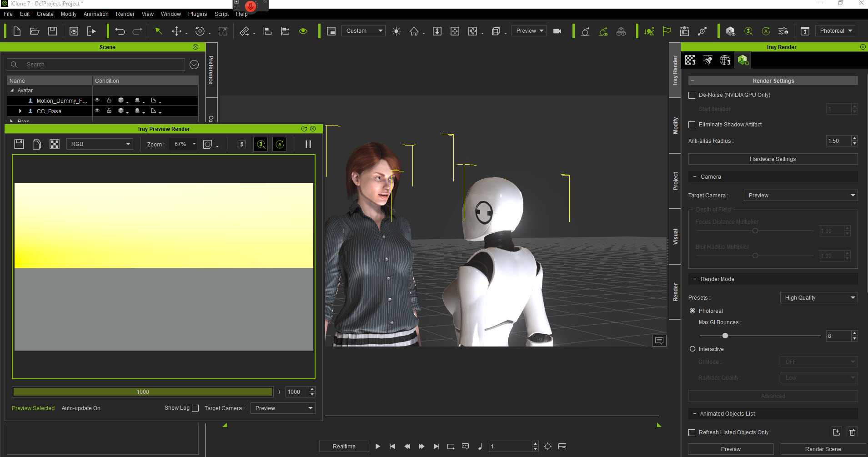Click the timeline settings gear icon
This screenshot has width=868, height=457.
coord(547,447)
